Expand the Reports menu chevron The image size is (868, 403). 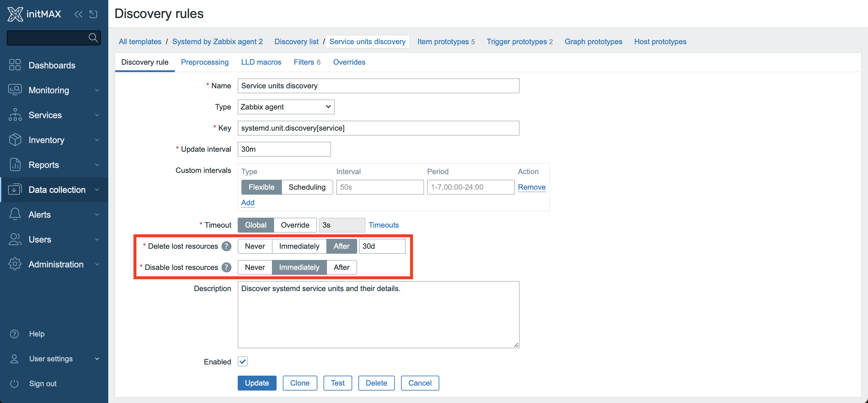coord(97,165)
